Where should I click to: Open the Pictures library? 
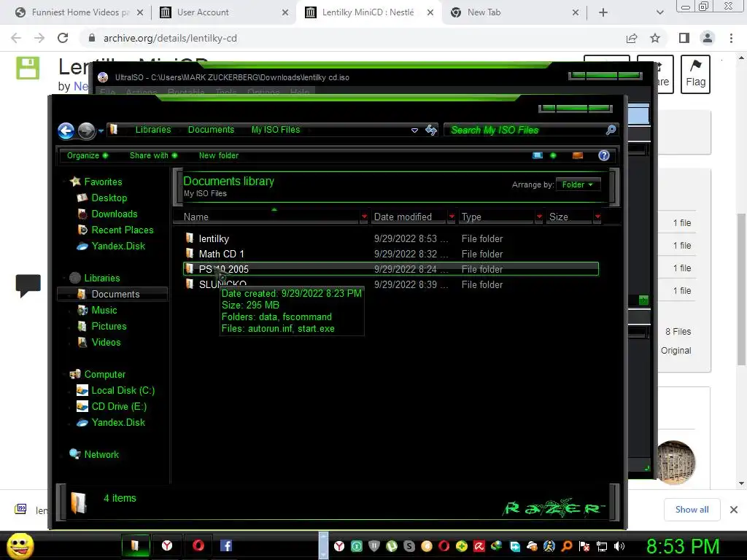click(109, 327)
